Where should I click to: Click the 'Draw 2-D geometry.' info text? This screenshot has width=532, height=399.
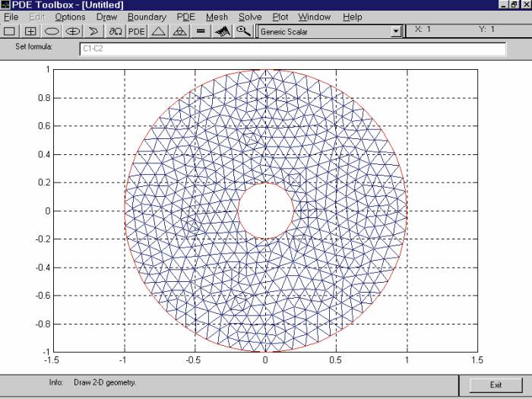click(x=105, y=382)
